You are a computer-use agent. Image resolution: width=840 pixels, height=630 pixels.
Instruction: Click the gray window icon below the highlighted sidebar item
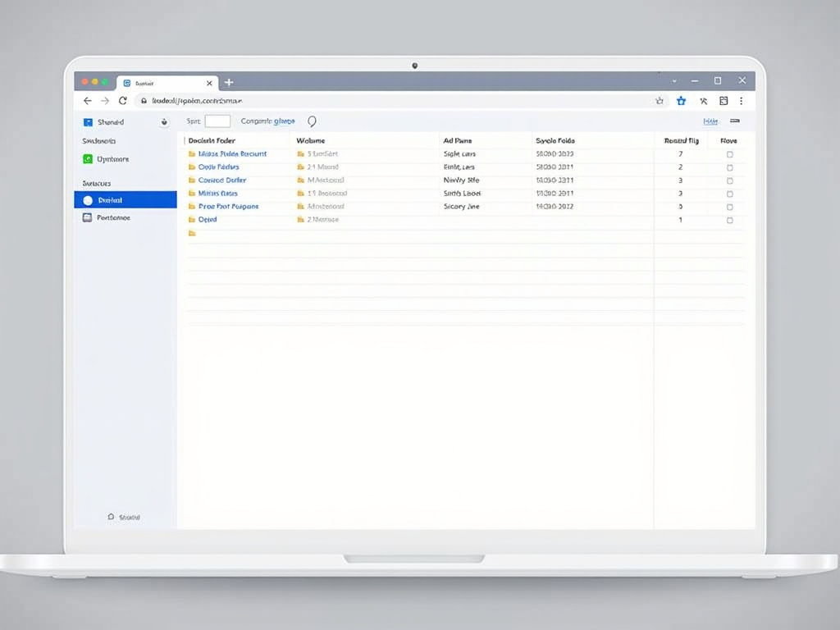coord(87,217)
